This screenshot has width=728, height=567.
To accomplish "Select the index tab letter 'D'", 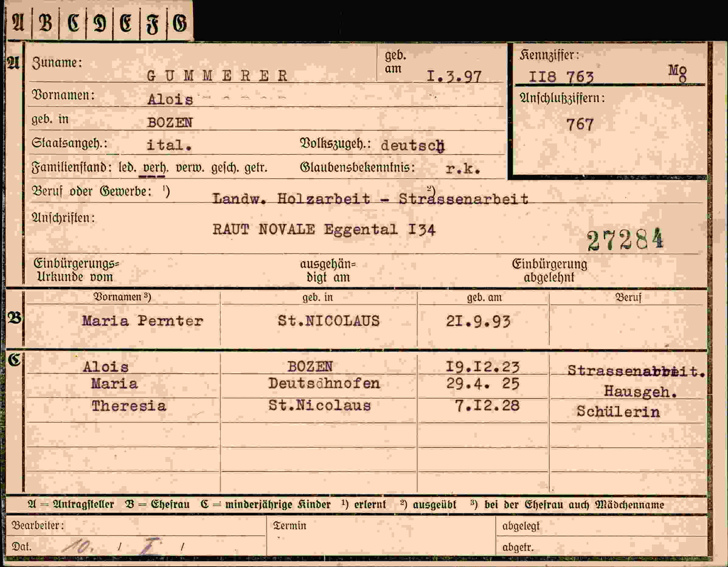I will click(99, 24).
